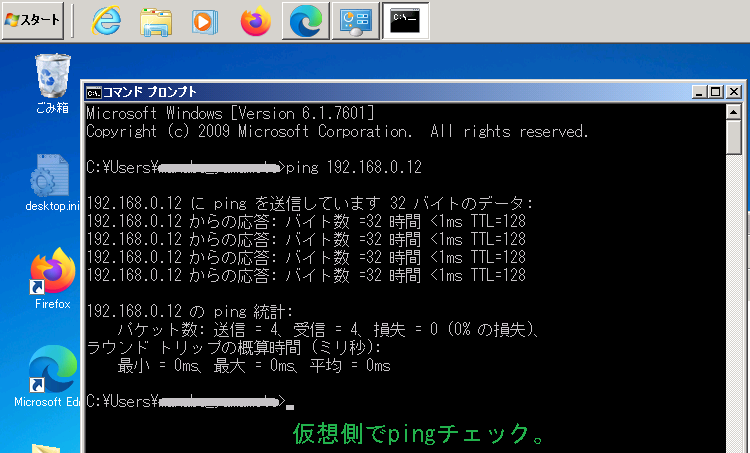This screenshot has width=750, height=453.
Task: Open Windows Explorer folder icon in taskbar
Action: (155, 20)
